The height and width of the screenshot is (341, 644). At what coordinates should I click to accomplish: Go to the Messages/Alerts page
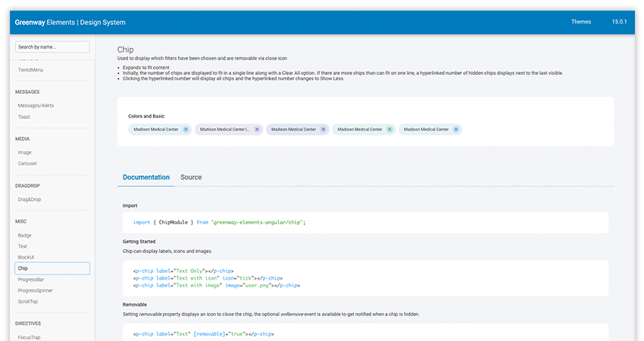click(x=36, y=105)
